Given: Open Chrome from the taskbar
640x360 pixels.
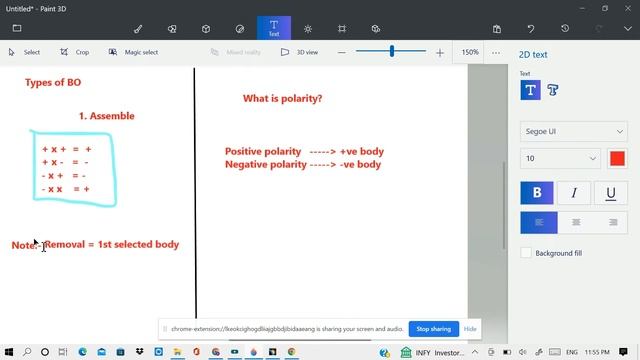Looking at the screenshot, I should (291, 352).
